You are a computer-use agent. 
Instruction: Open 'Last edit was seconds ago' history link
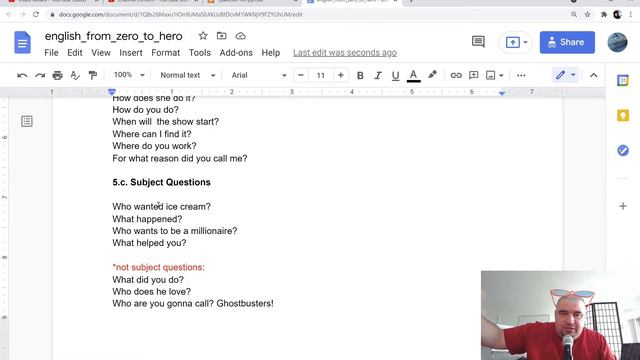coord(345,53)
